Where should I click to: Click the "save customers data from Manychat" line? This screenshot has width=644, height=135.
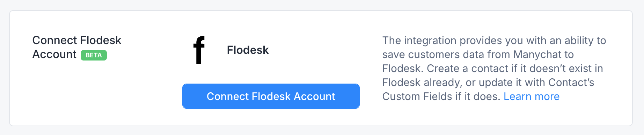(478, 55)
